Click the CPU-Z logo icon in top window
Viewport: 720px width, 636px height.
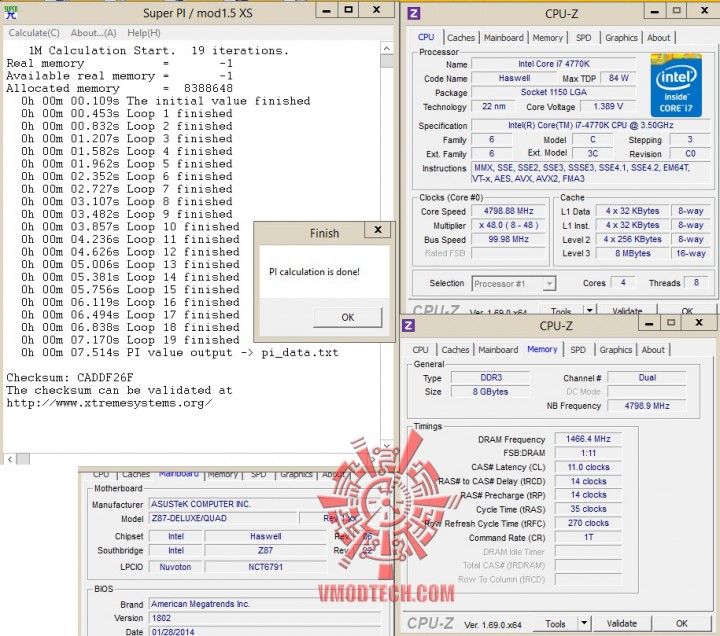click(414, 13)
